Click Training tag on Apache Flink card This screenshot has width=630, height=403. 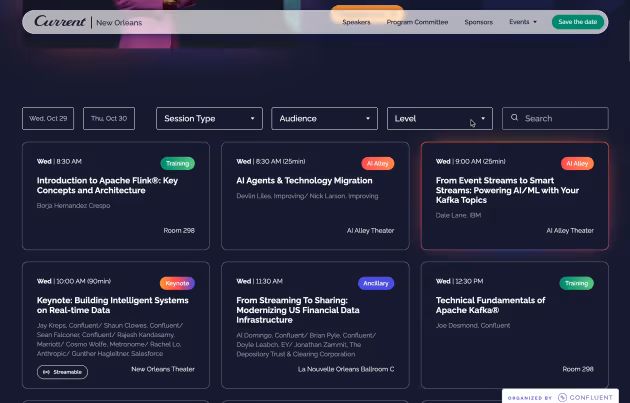(x=178, y=164)
